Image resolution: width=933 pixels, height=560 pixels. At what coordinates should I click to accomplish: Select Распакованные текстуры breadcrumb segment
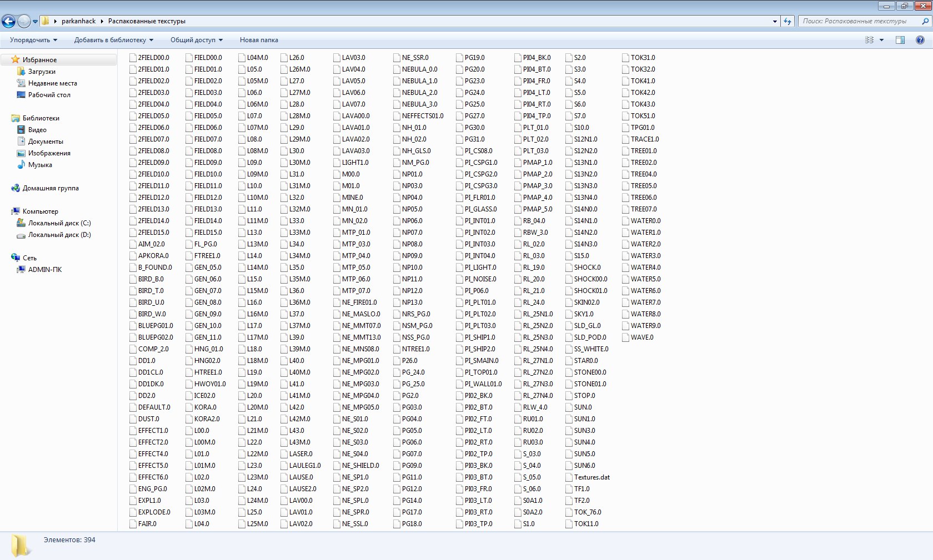click(147, 21)
